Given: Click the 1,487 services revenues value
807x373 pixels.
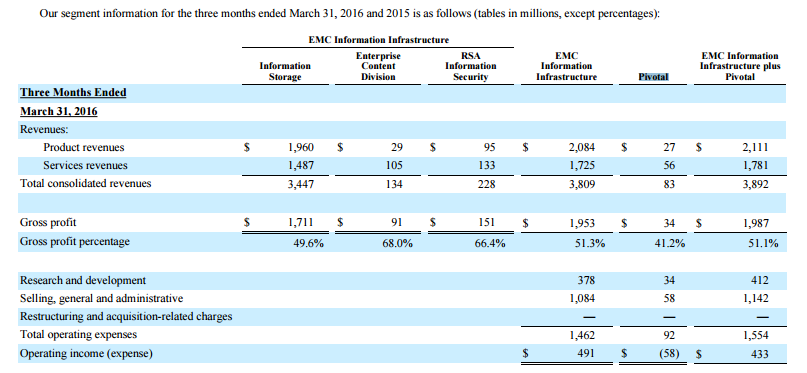Looking at the screenshot, I should point(301,166).
